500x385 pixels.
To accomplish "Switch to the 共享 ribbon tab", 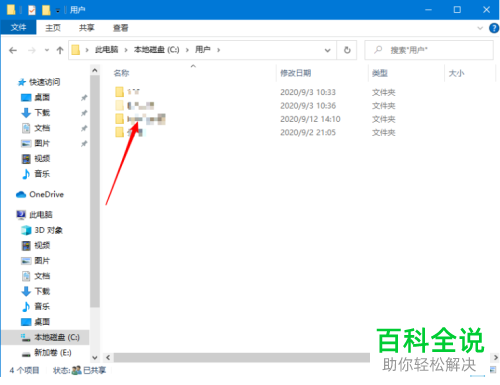I will pyautogui.click(x=87, y=28).
